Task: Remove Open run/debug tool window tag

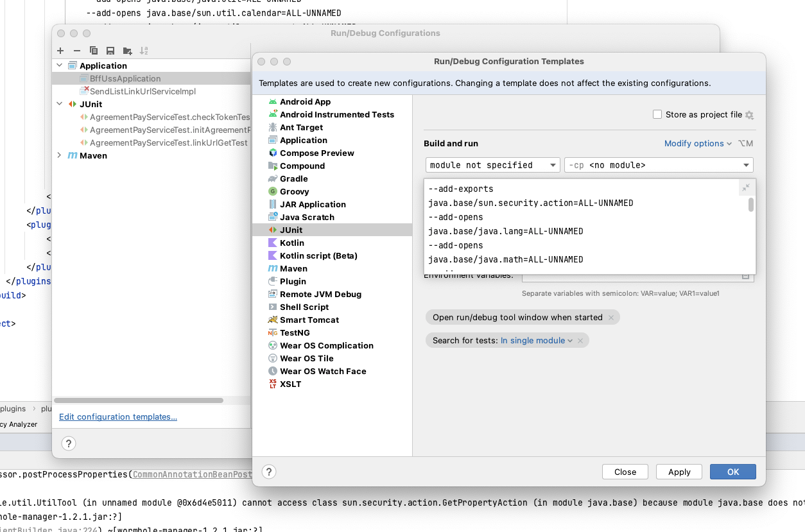Action: [612, 317]
